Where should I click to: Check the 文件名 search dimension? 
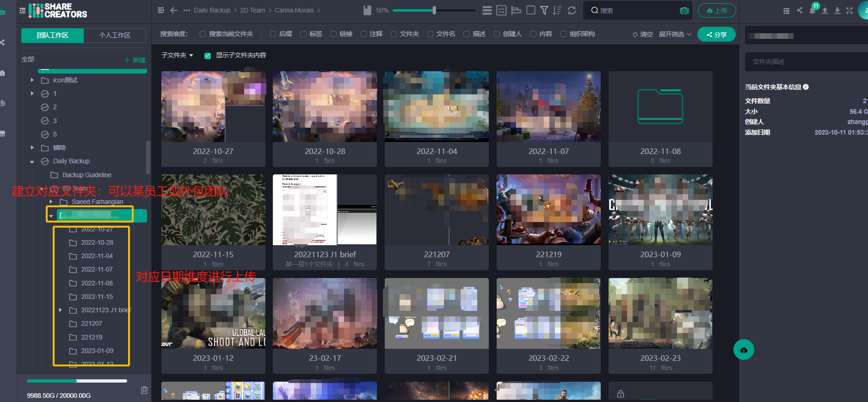click(430, 34)
